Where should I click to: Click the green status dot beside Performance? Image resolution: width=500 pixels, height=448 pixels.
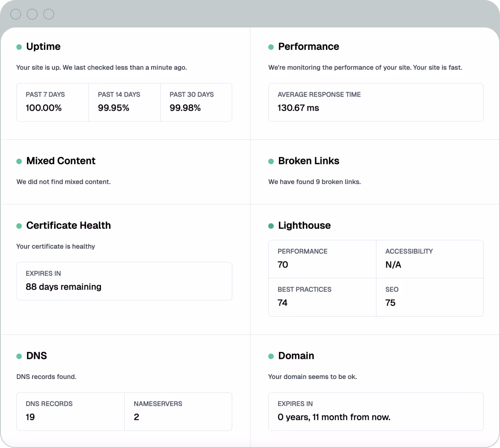(x=271, y=47)
